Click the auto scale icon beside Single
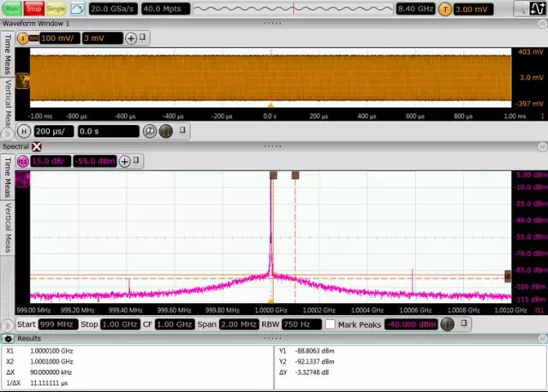Image resolution: width=548 pixels, height=392 pixels. click(77, 9)
